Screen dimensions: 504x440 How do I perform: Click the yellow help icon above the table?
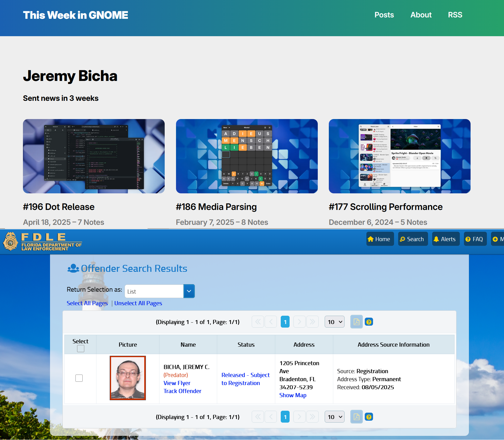point(369,322)
